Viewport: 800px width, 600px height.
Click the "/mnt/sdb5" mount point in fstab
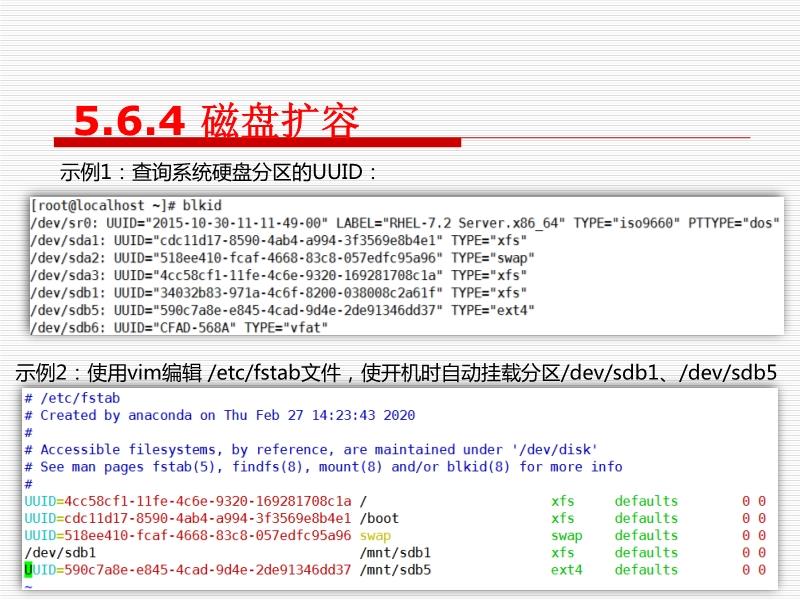(395, 570)
